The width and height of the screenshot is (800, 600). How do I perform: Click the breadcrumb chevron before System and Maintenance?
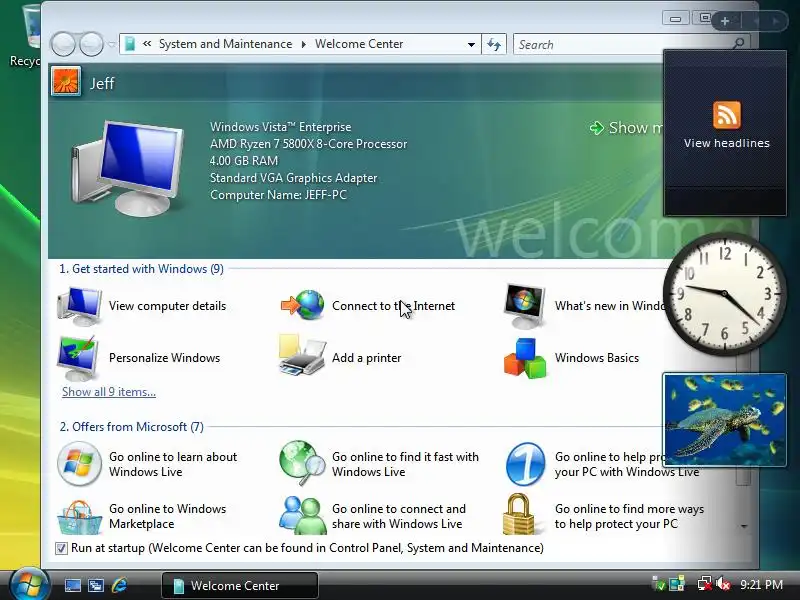click(147, 44)
